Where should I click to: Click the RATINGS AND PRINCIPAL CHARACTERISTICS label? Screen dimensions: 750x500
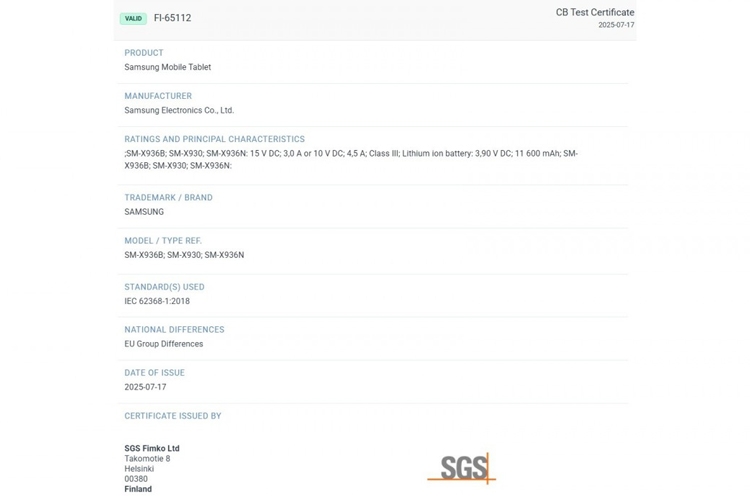214,139
